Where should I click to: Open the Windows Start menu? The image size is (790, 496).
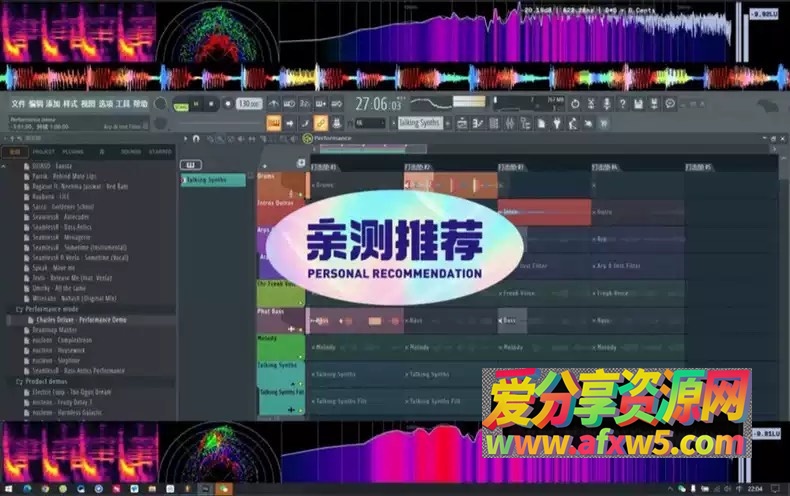click(8, 489)
